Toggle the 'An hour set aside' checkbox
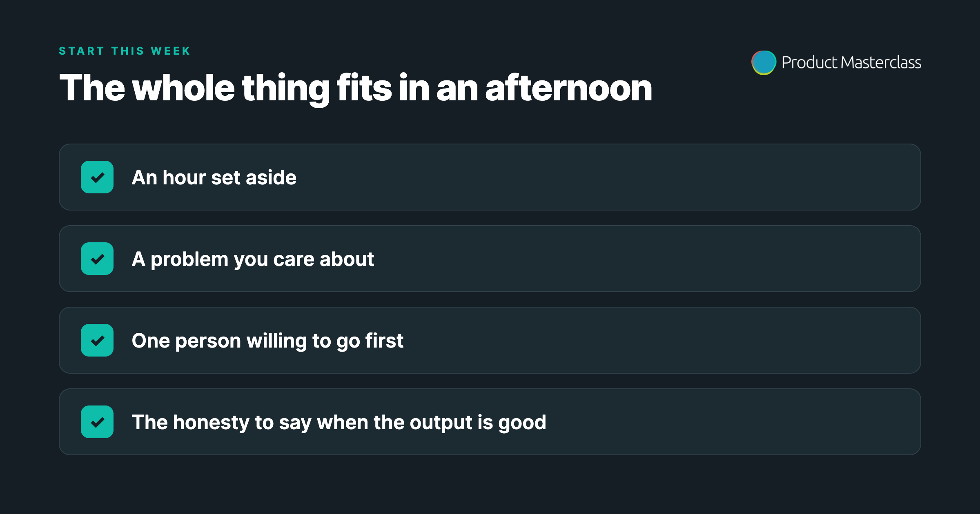The height and width of the screenshot is (514, 980). tap(97, 177)
